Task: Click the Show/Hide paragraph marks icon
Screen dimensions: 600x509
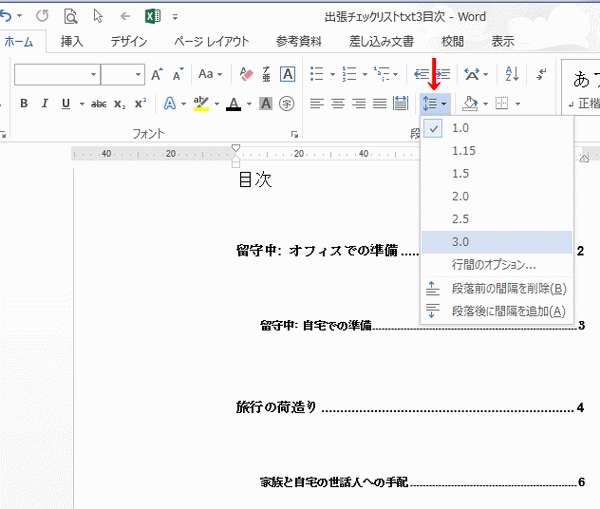Action: pos(541,74)
